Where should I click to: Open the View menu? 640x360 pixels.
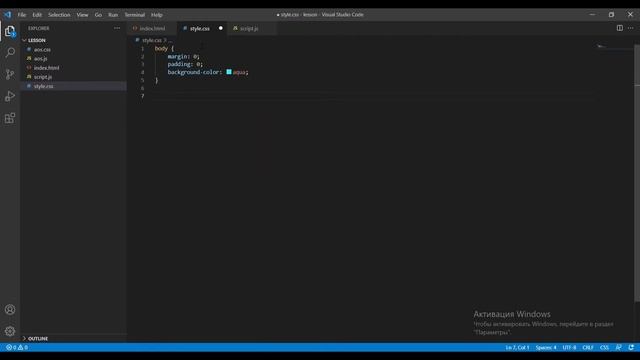(x=82, y=15)
